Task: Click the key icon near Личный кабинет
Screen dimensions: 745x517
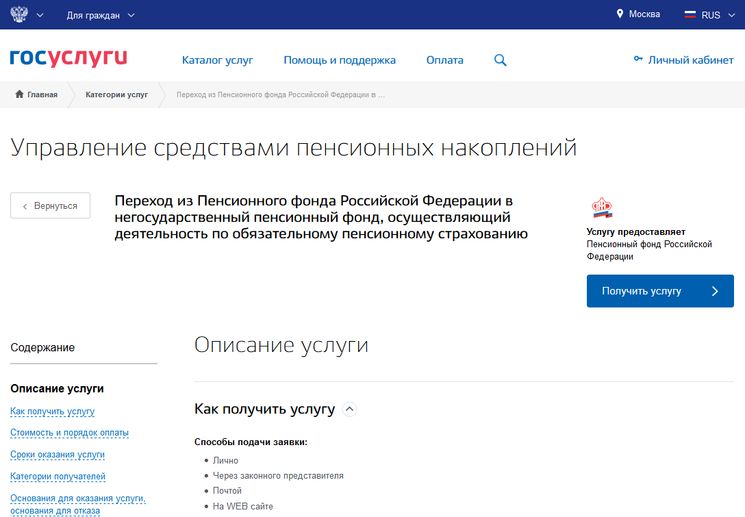Action: (638, 59)
